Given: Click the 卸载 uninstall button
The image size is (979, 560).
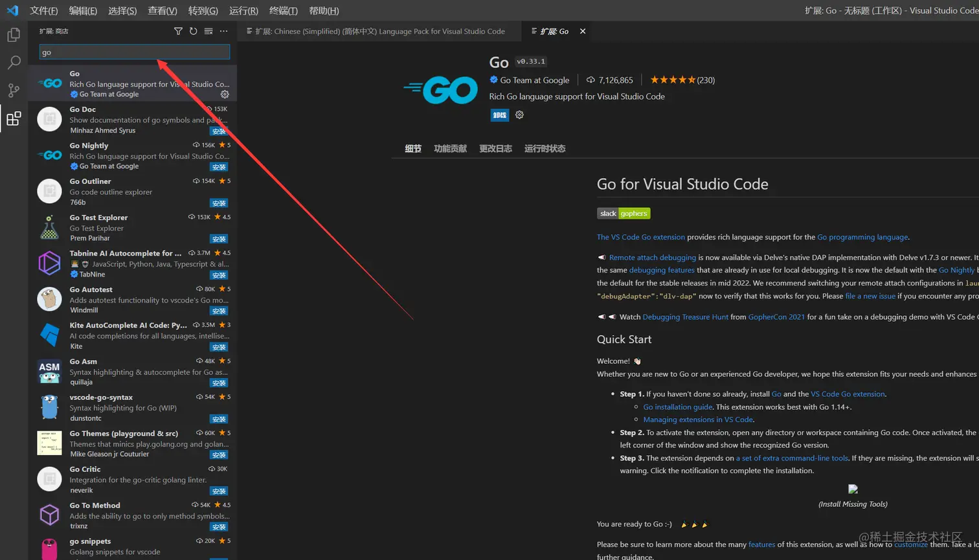Looking at the screenshot, I should tap(499, 115).
